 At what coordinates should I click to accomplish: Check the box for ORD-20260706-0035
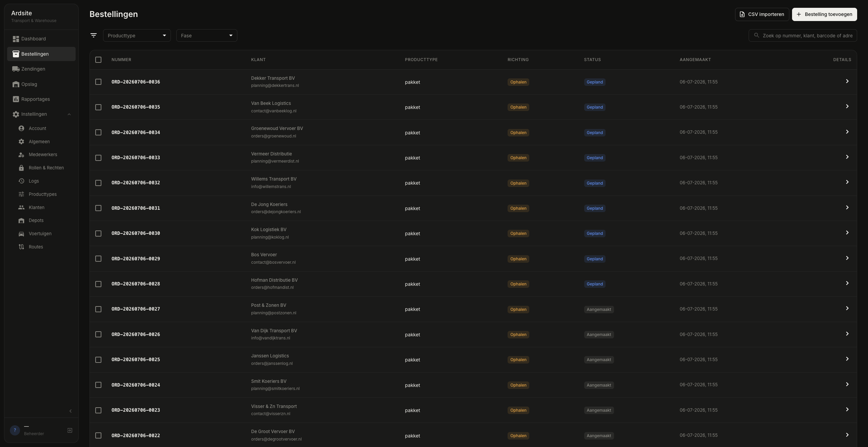click(98, 107)
